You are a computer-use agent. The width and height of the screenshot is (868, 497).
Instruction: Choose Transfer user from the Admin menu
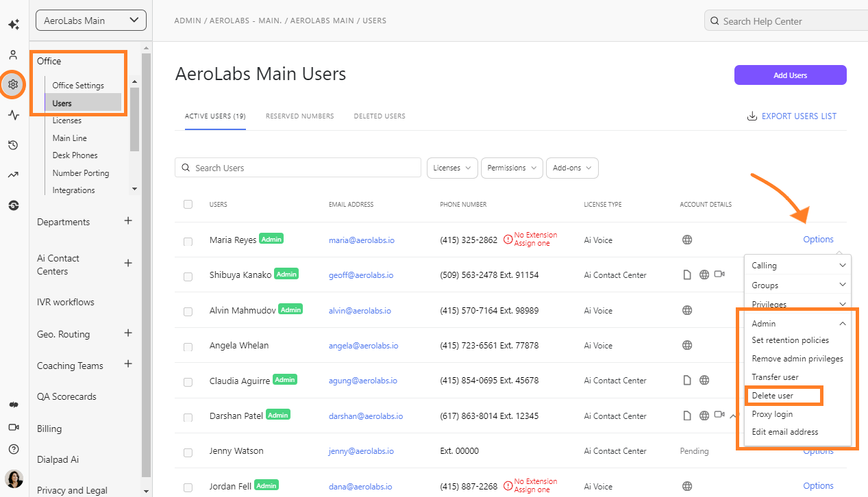coord(775,377)
